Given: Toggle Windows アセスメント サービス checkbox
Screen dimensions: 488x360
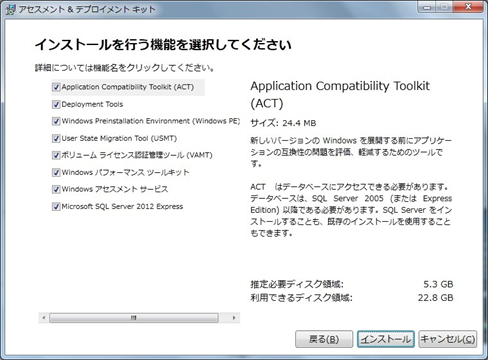Looking at the screenshot, I should 56,189.
